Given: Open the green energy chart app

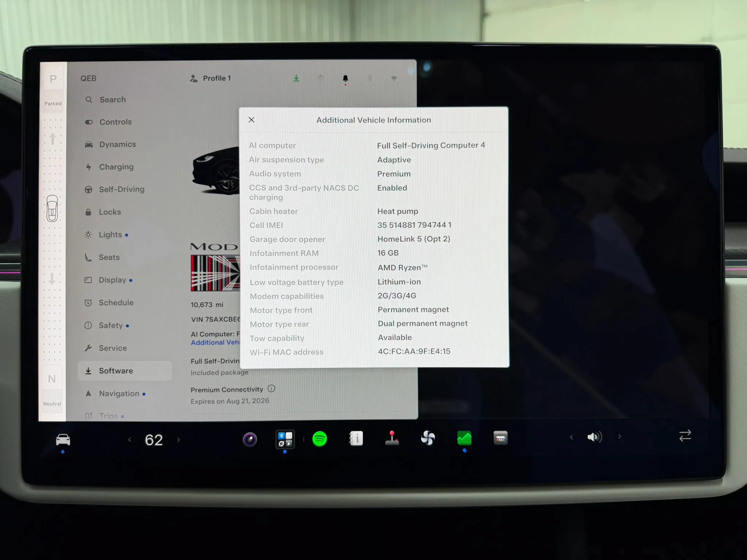Looking at the screenshot, I should pos(464,438).
